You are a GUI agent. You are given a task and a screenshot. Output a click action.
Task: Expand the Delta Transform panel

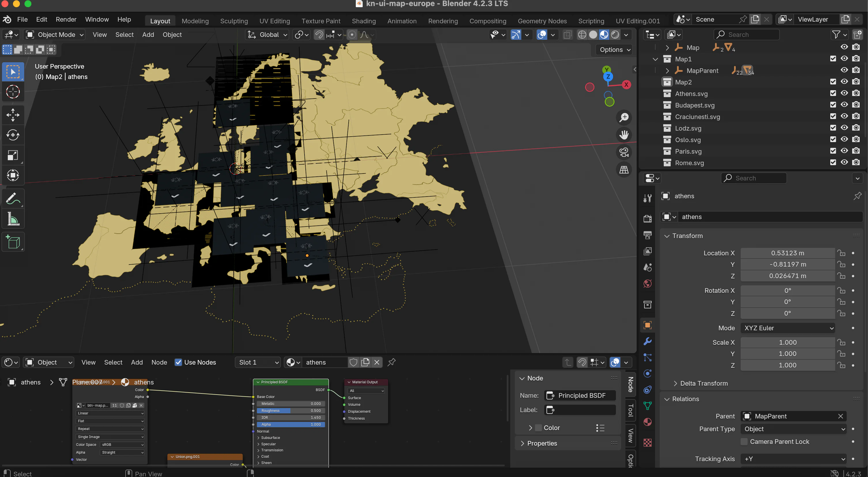tap(675, 383)
